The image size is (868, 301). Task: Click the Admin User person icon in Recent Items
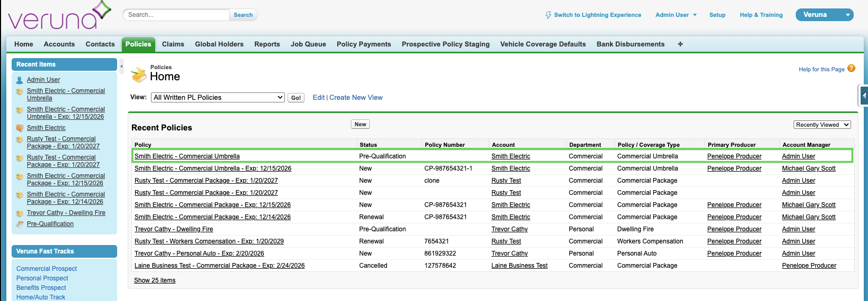(20, 80)
